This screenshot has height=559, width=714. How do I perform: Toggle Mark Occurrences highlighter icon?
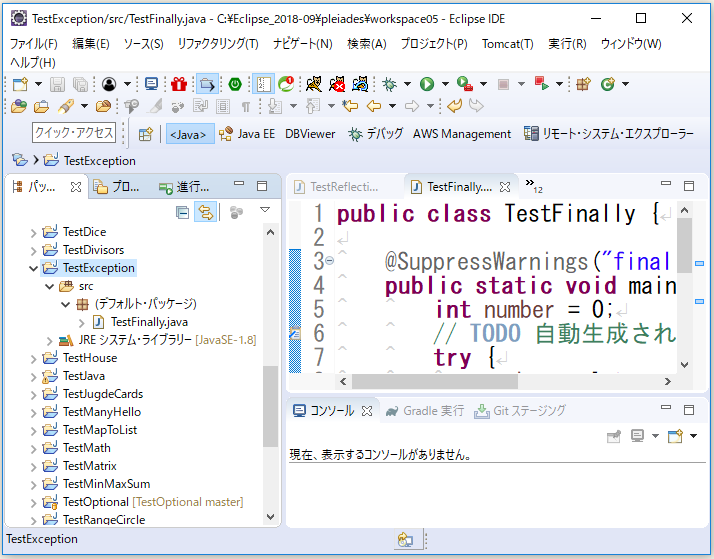pyautogui.click(x=155, y=107)
